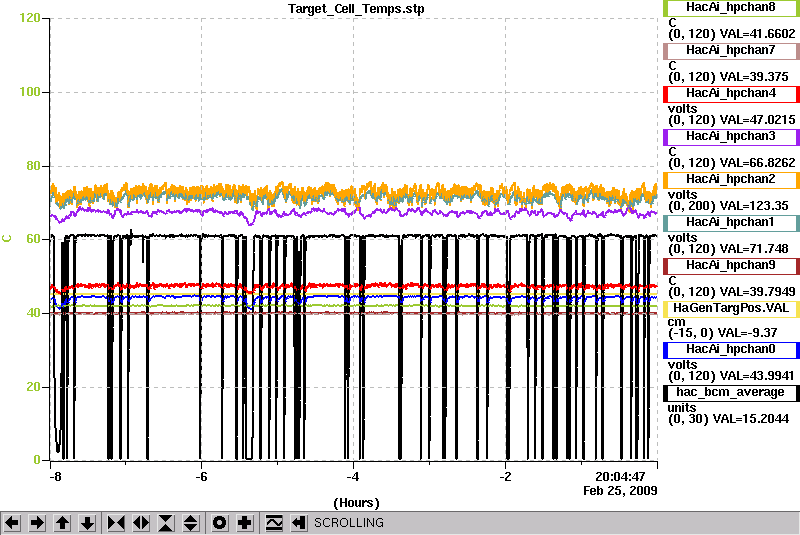Click the VAL=43.9941 reading
The image size is (800, 535).
point(757,376)
